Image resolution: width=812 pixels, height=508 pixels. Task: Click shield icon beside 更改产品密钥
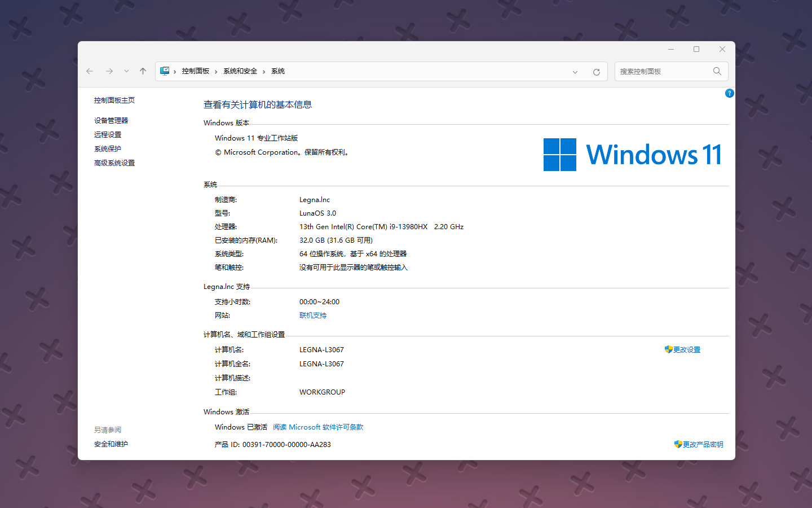tap(678, 444)
